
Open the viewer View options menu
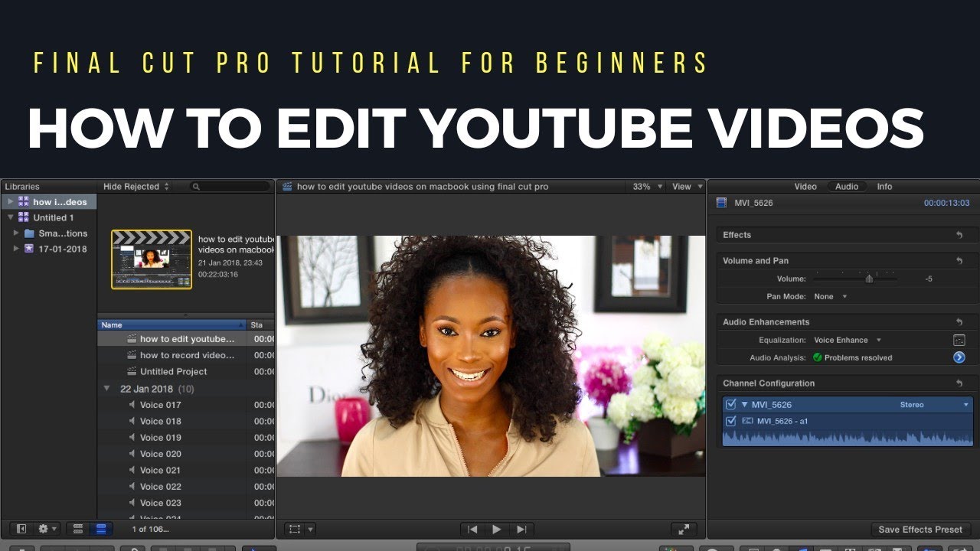[x=686, y=187]
